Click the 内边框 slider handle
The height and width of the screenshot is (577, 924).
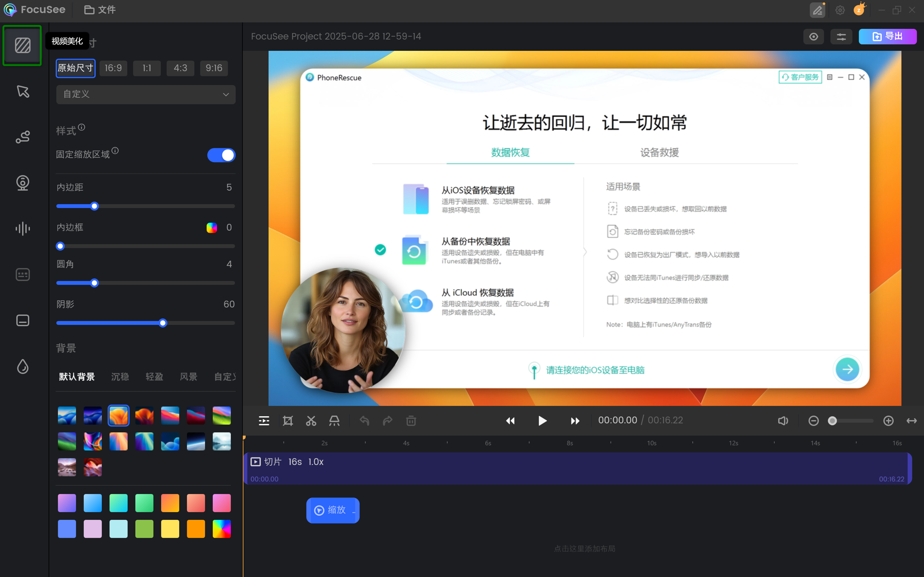(x=60, y=246)
